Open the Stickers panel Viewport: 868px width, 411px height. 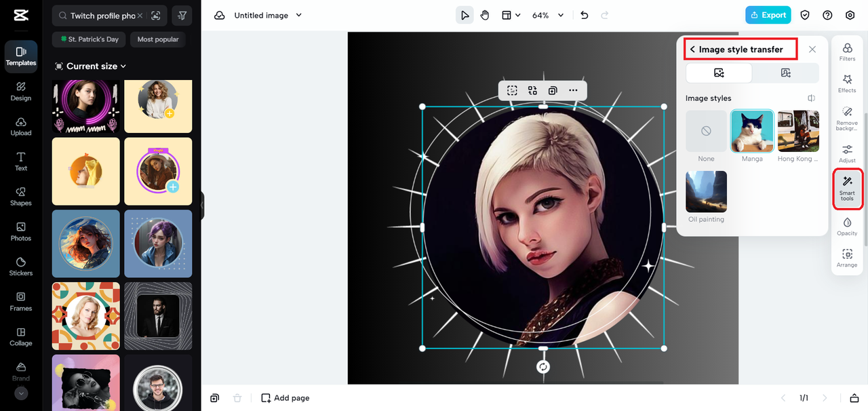coord(20,267)
